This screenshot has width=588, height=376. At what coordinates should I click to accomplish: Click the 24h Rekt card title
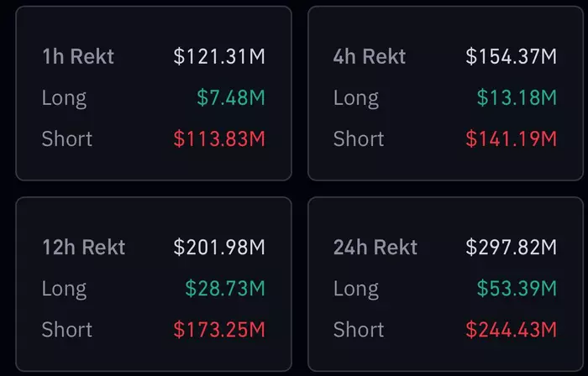coord(375,248)
